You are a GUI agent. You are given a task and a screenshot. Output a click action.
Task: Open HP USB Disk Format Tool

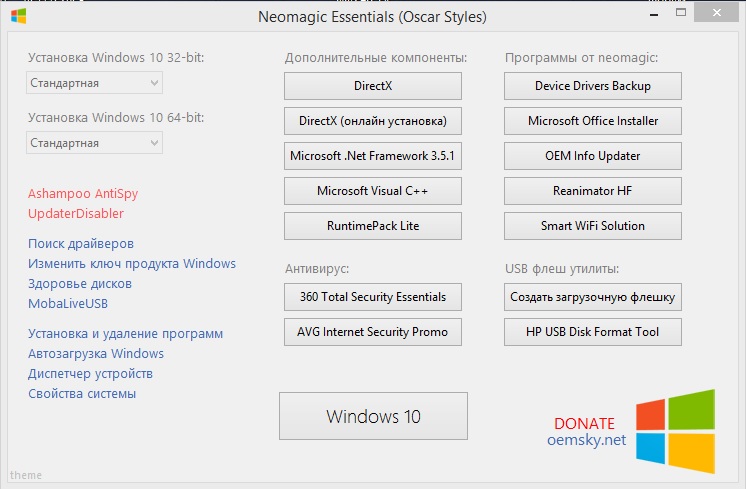pyautogui.click(x=593, y=331)
